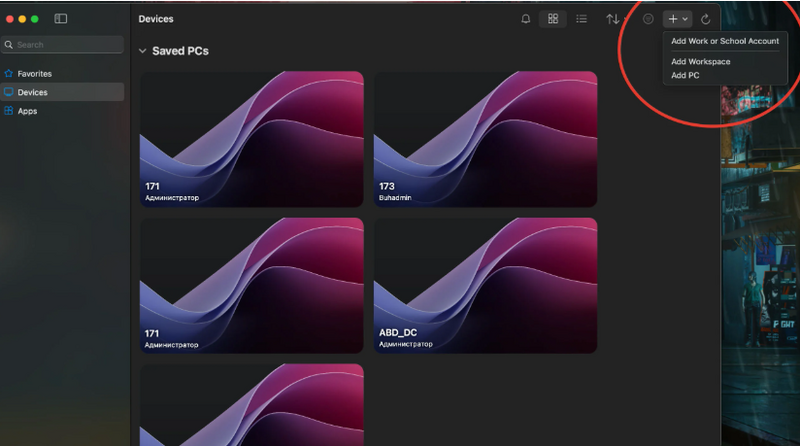Screen dimensions: 800x446
Task: Click the green zoom window button
Action: pos(35,19)
